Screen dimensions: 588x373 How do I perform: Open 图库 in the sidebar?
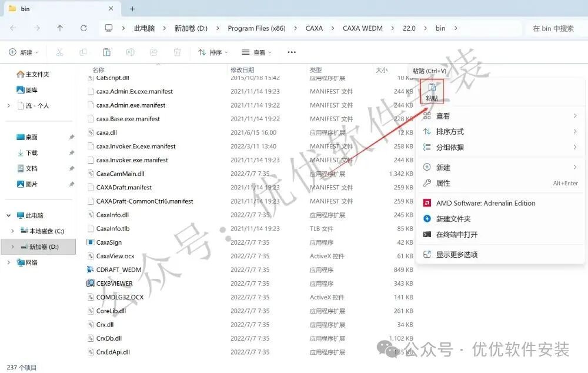[27, 90]
